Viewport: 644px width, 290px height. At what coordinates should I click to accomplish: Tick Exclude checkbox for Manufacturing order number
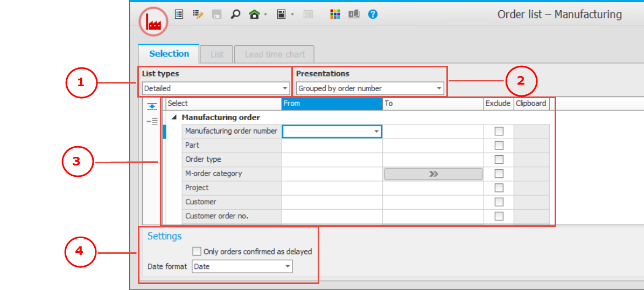(x=499, y=131)
